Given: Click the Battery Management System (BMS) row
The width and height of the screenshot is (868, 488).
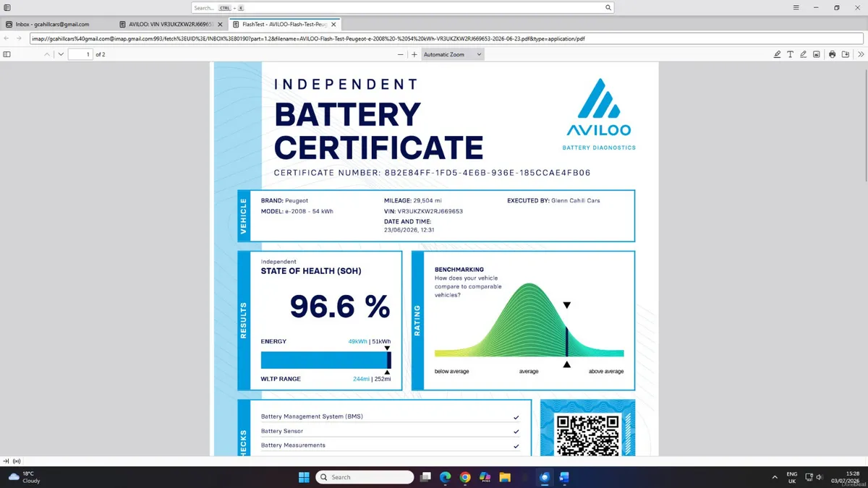Looking at the screenshot, I should (x=390, y=417).
